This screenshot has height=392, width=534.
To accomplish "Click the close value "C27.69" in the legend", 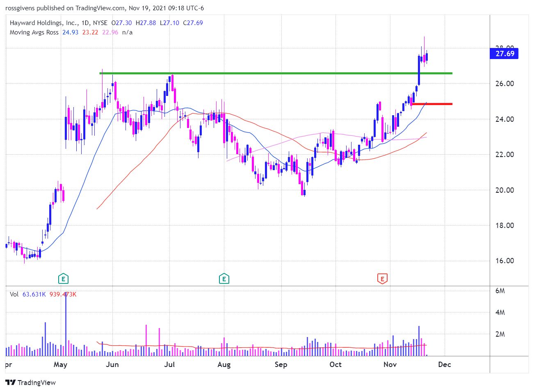I will (193, 23).
